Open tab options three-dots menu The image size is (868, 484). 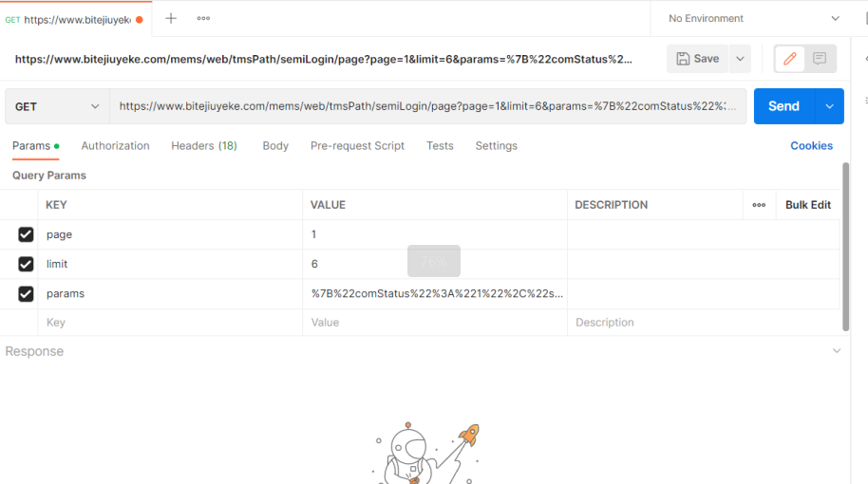(203, 18)
